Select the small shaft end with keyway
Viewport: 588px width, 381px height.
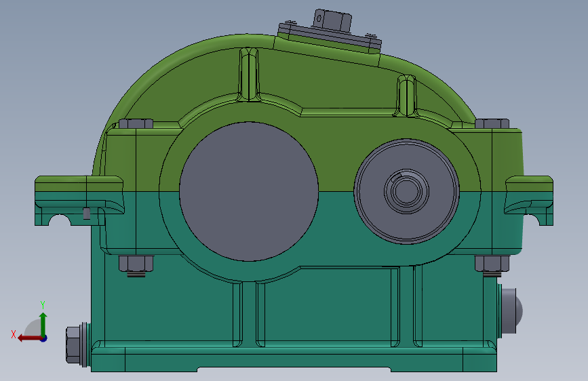pos(406,191)
